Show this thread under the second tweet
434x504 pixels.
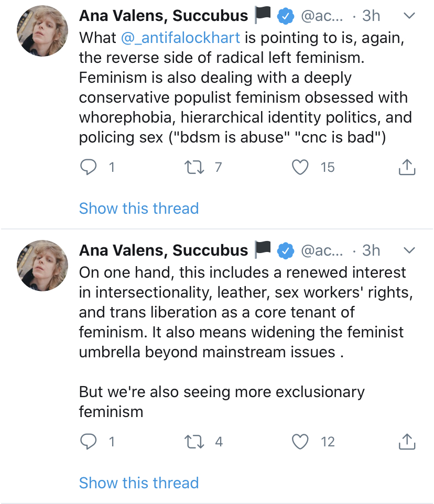pyautogui.click(x=139, y=483)
